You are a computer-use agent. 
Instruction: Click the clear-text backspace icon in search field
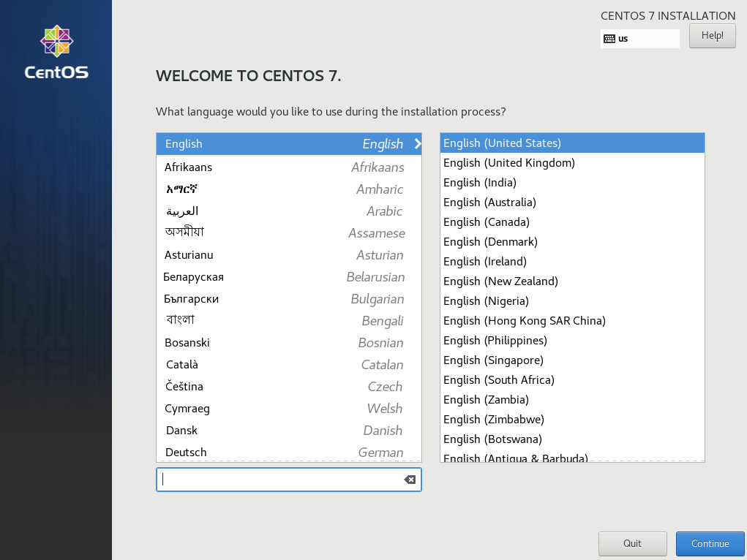coord(409,480)
